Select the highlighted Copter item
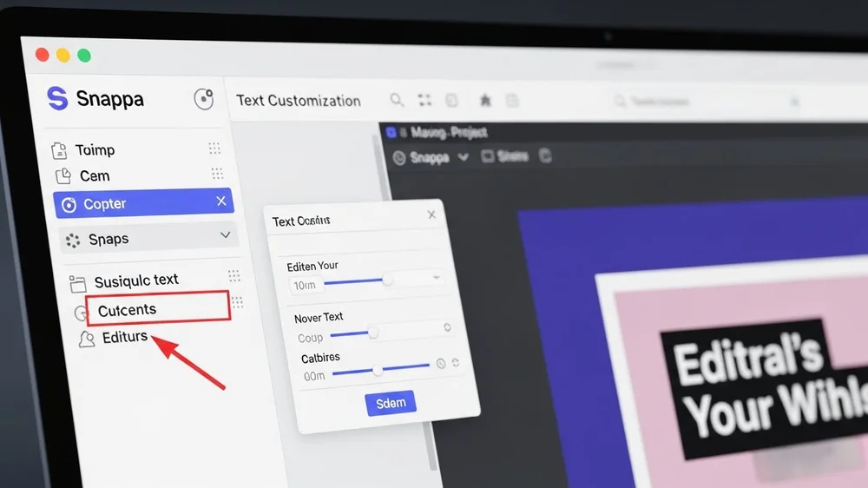Image resolution: width=868 pixels, height=488 pixels. coord(143,203)
